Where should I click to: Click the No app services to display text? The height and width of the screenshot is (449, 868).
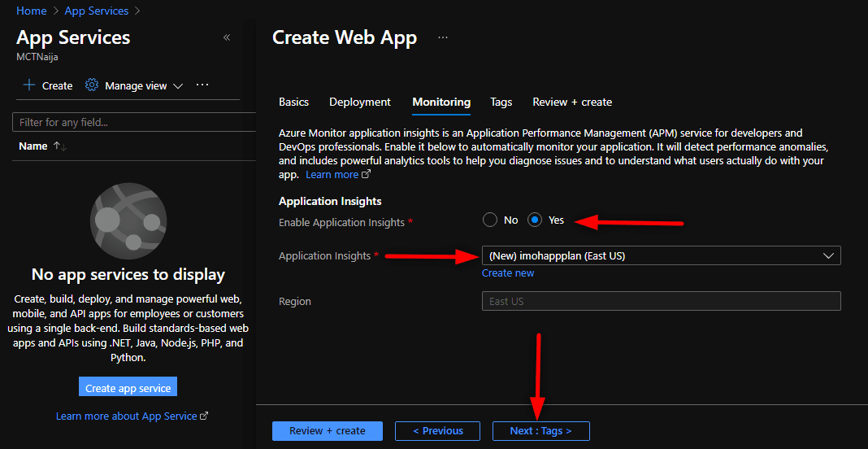point(128,274)
